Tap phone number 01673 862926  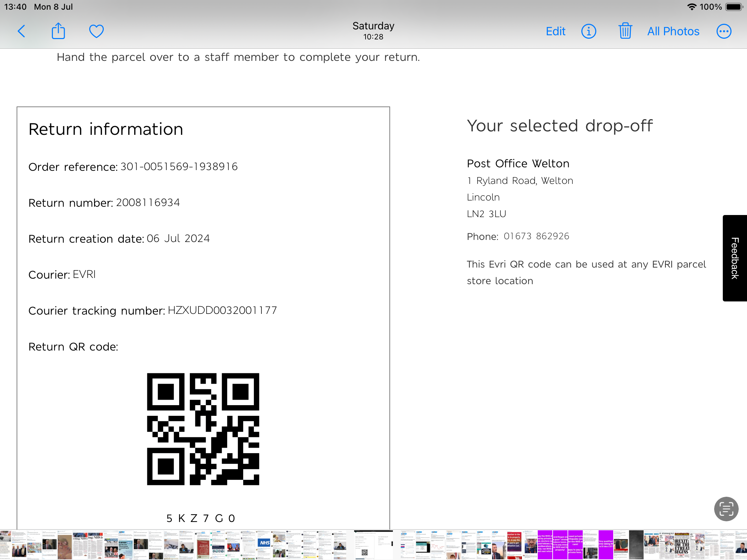pyautogui.click(x=536, y=236)
